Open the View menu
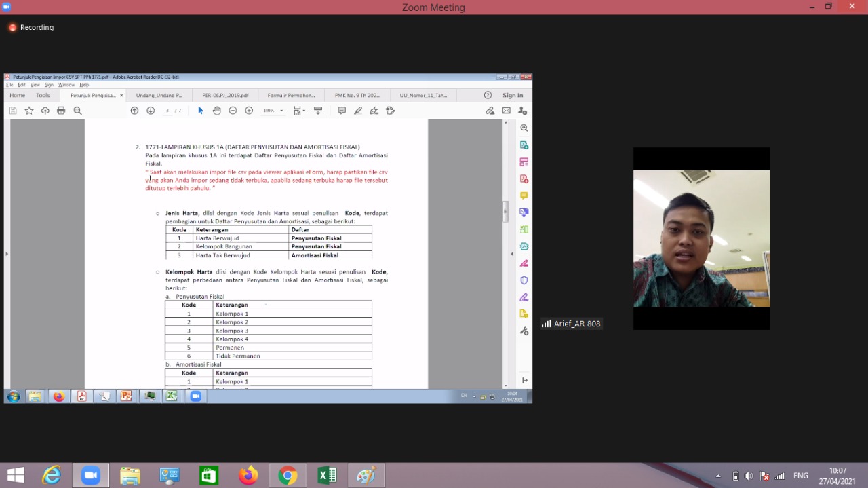 (x=34, y=85)
